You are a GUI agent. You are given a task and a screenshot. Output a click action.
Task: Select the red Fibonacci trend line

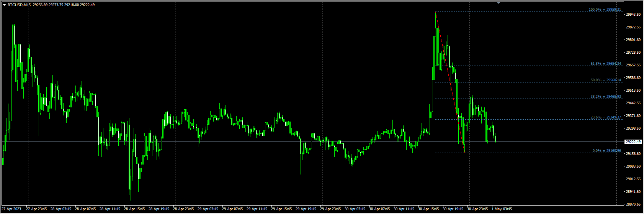[x=450, y=82]
